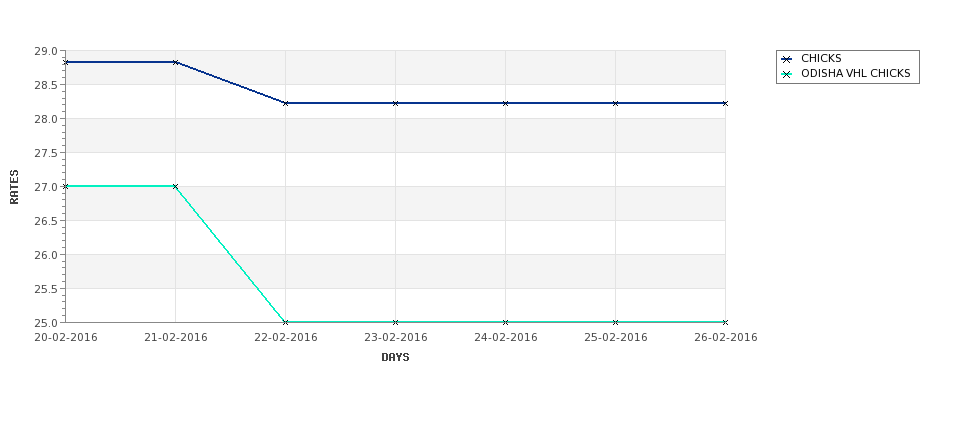Click the RATES axis title
Screen dimensions: 975x429
click(x=14, y=187)
